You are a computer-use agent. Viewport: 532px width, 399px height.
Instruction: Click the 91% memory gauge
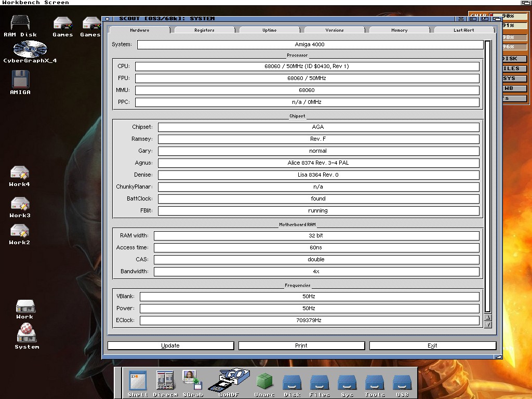[514, 25]
